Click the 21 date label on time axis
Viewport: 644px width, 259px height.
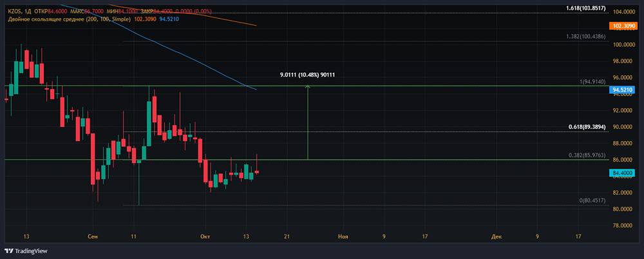click(287, 236)
